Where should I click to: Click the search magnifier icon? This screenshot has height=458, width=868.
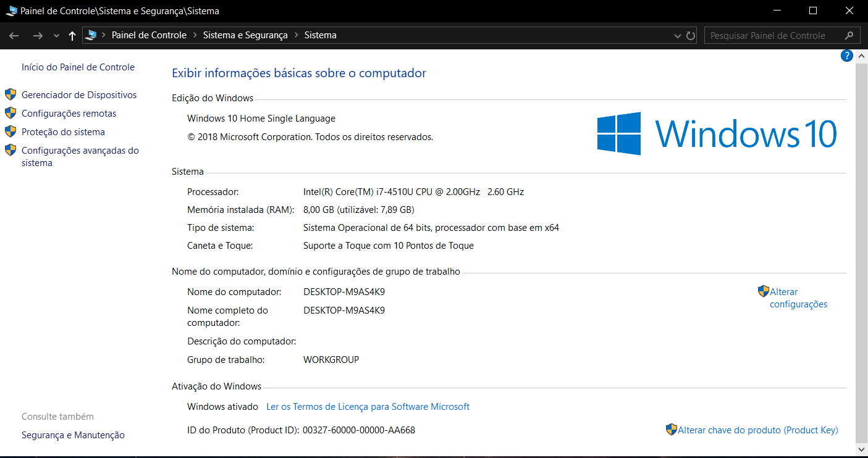click(849, 36)
